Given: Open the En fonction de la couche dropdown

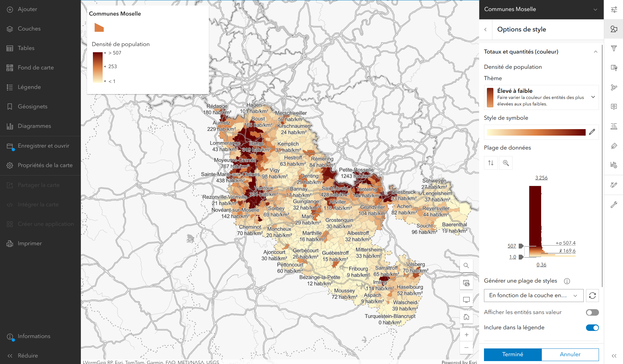Looking at the screenshot, I should pyautogui.click(x=534, y=296).
